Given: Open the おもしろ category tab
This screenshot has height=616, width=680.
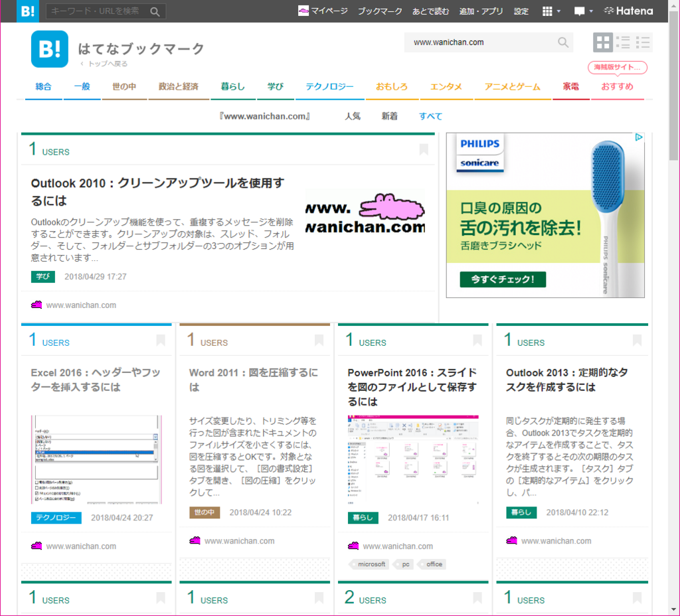Looking at the screenshot, I should [x=392, y=87].
